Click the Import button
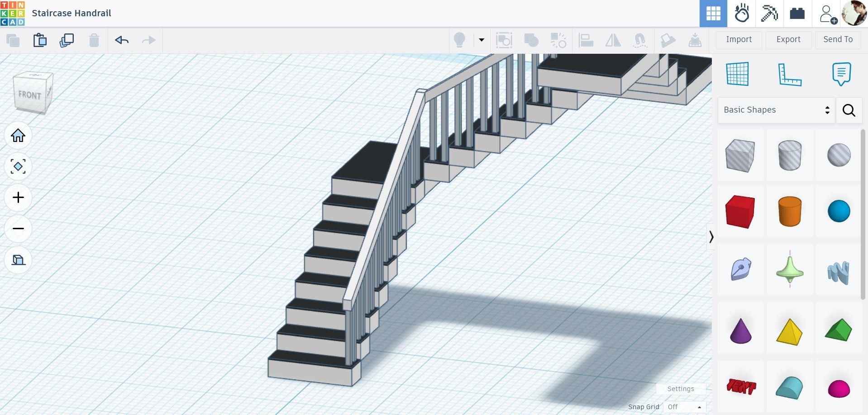The width and height of the screenshot is (868, 415). [x=739, y=40]
